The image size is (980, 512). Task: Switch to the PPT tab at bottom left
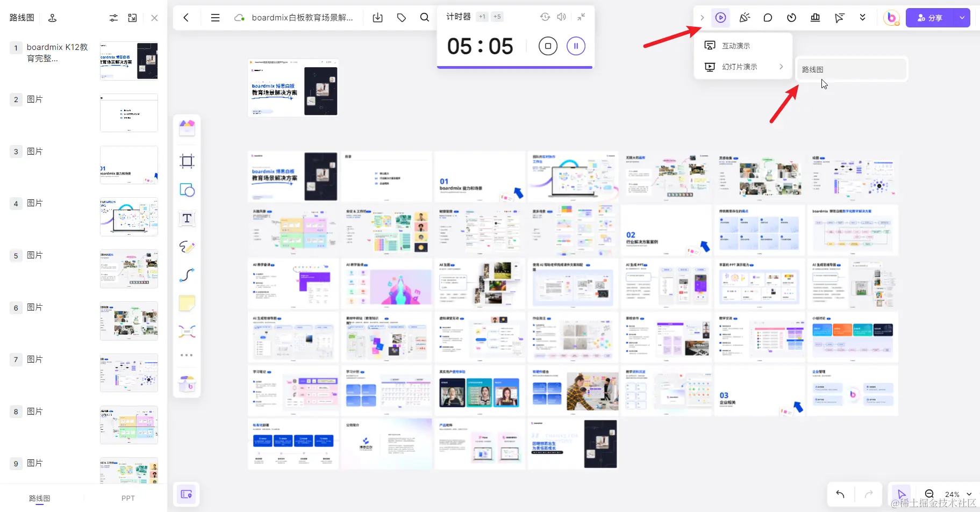(x=127, y=498)
